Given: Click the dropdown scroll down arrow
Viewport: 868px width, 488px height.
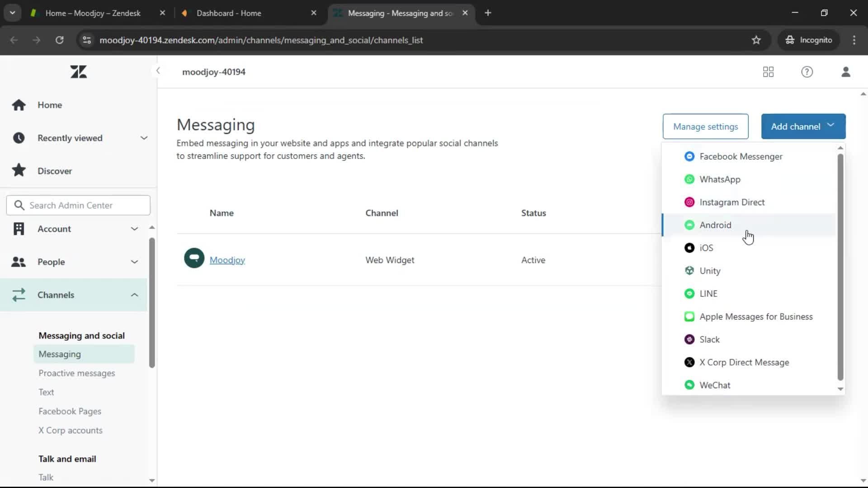Looking at the screenshot, I should 840,389.
